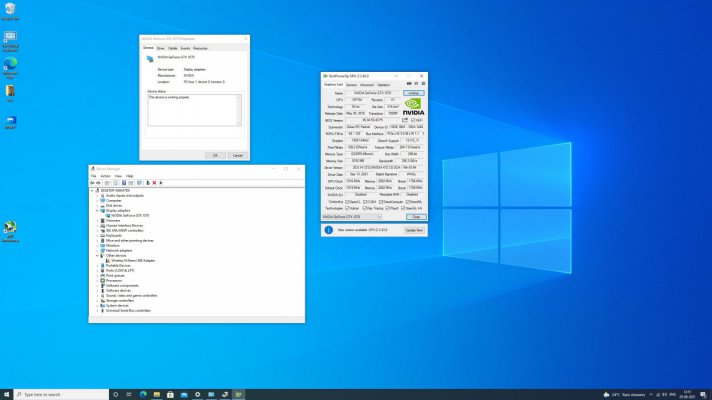The width and height of the screenshot is (712, 400).
Task: Toggle the OpenGL 4.6 checkbox in GPU-Z
Action: [x=403, y=208]
